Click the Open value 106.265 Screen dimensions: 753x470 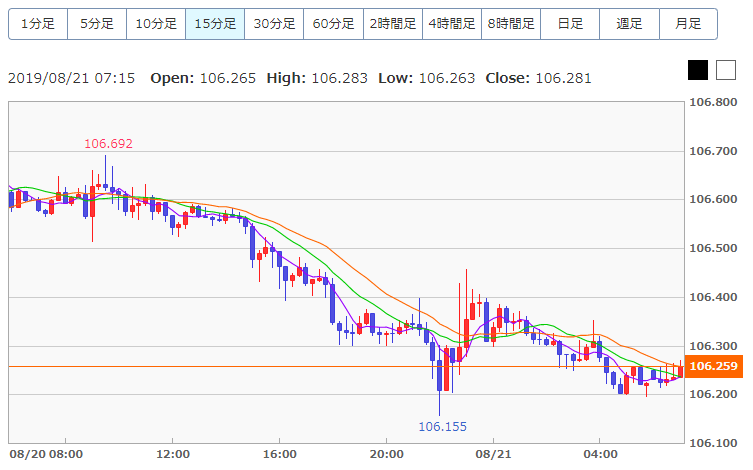point(228,78)
